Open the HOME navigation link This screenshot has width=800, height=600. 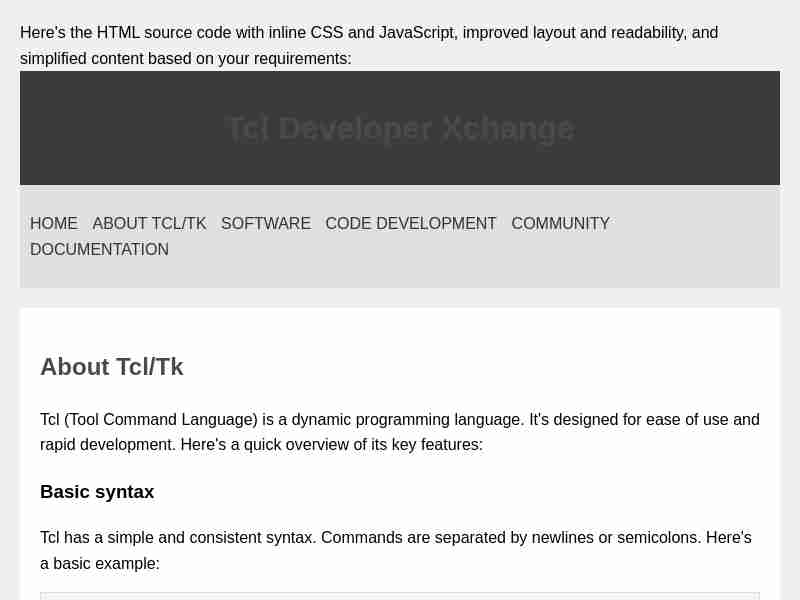point(54,224)
